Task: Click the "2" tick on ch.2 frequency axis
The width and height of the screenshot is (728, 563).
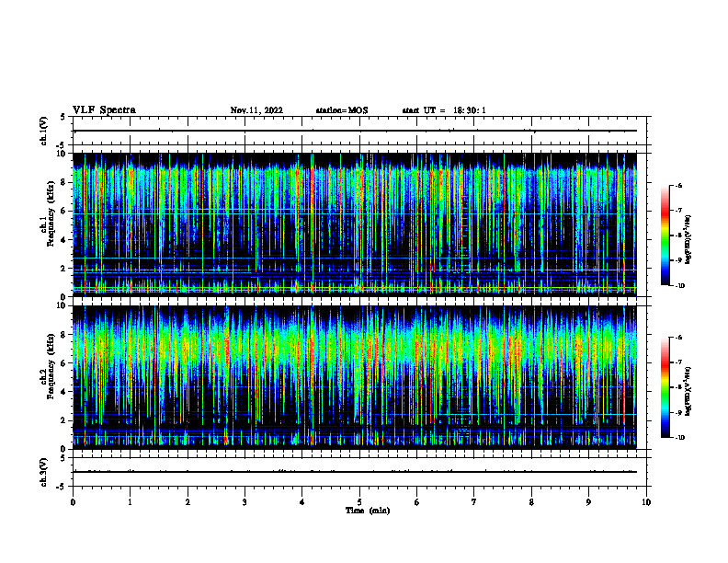Action: click(64, 420)
